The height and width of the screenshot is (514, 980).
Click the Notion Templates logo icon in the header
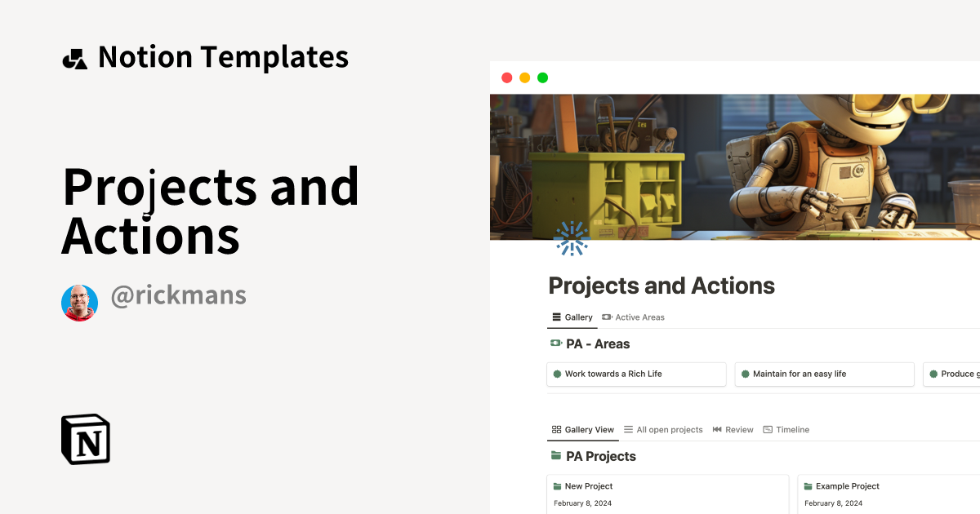(x=74, y=56)
